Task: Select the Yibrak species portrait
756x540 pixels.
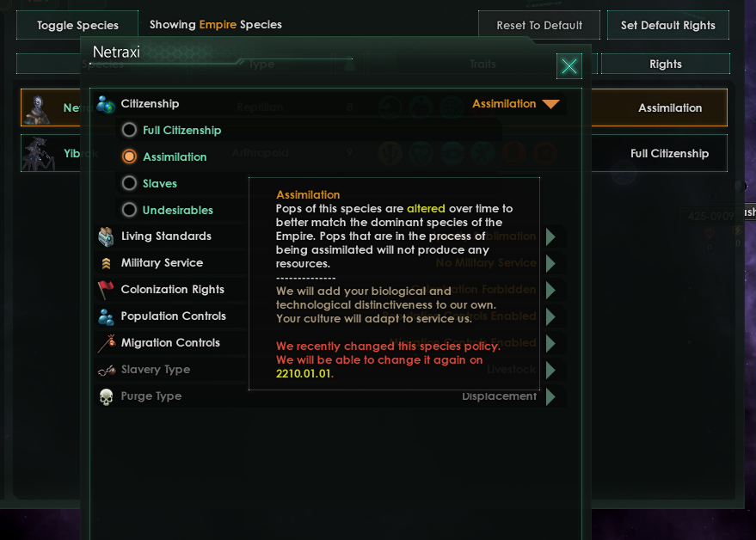Action: pos(37,153)
